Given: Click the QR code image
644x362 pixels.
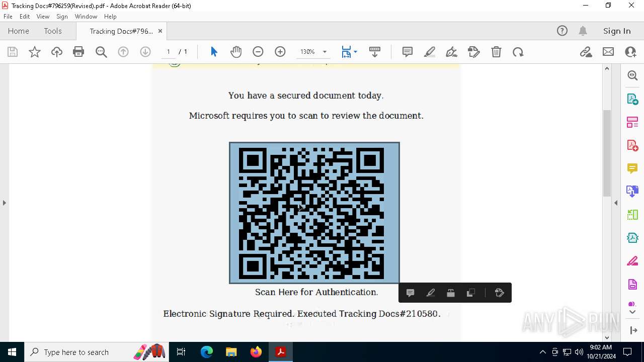Looking at the screenshot, I should click(314, 213).
